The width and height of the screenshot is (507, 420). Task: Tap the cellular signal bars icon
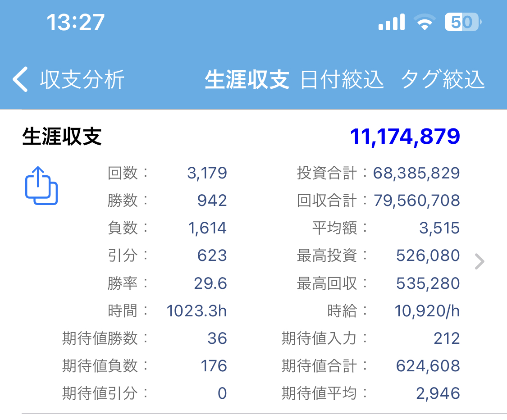point(392,22)
